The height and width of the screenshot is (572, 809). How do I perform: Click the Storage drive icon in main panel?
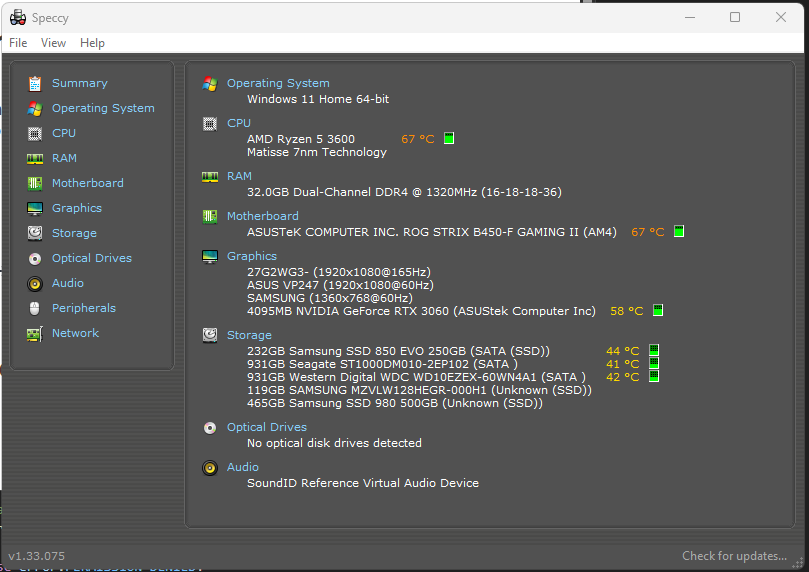(209, 335)
